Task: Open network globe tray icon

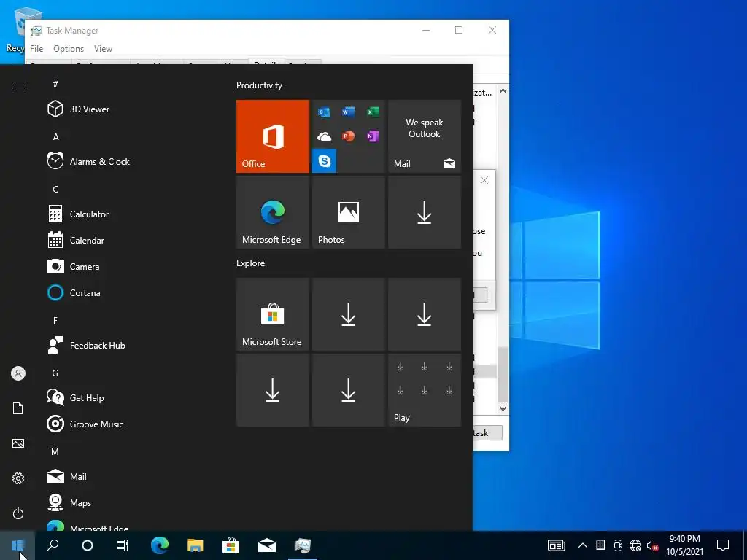Action: 635,545
